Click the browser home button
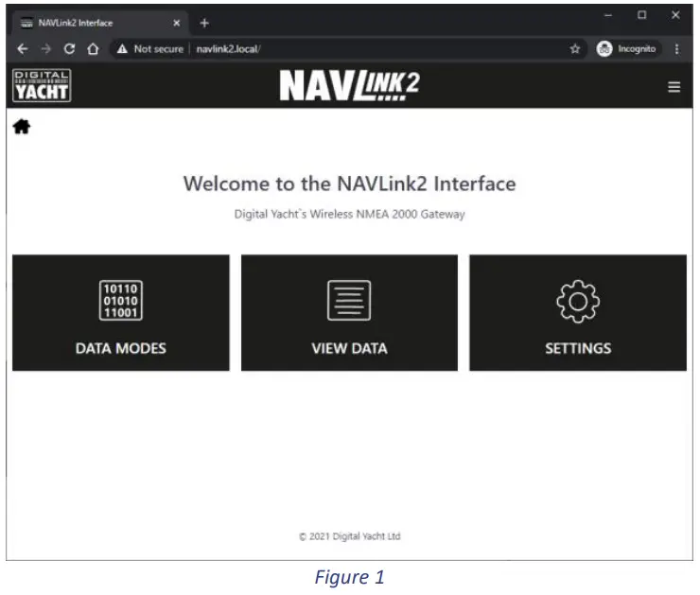Viewport: 700px width, 595px height. (x=93, y=48)
